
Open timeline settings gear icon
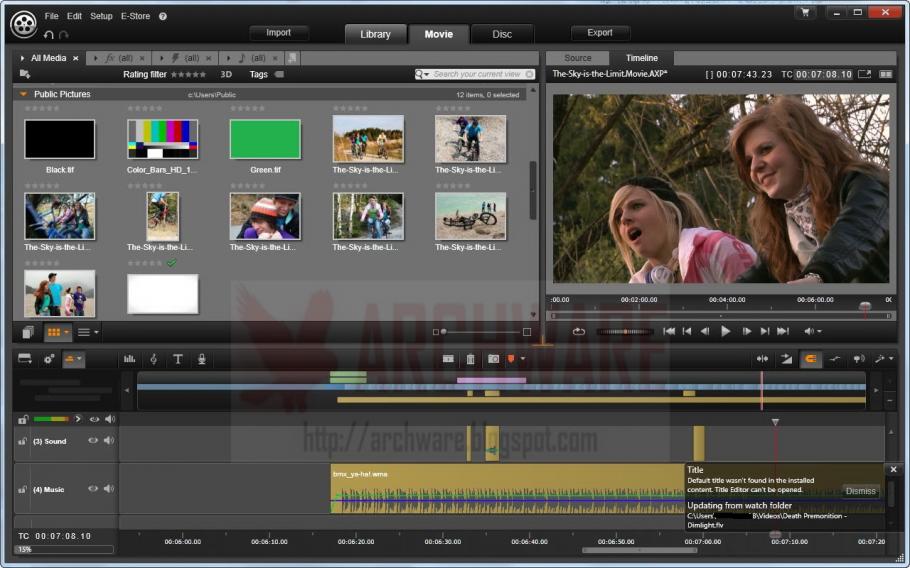point(49,359)
